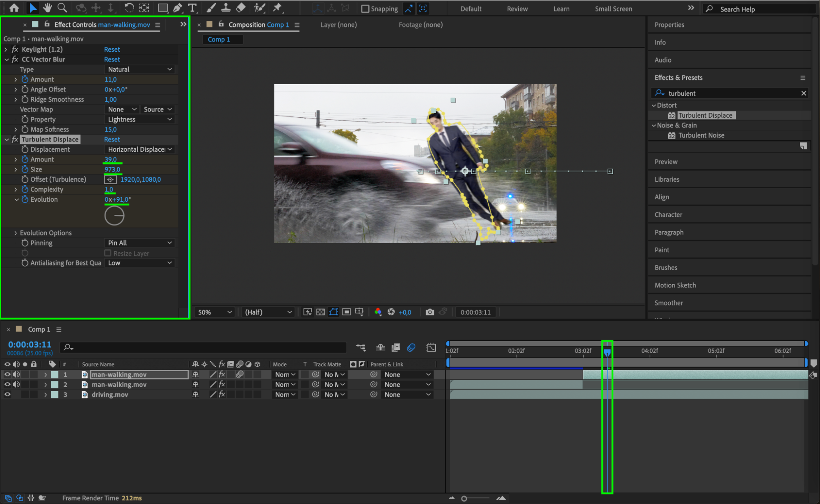Select Turbulent Noise effect preset
The width and height of the screenshot is (820, 504).
pyautogui.click(x=701, y=135)
